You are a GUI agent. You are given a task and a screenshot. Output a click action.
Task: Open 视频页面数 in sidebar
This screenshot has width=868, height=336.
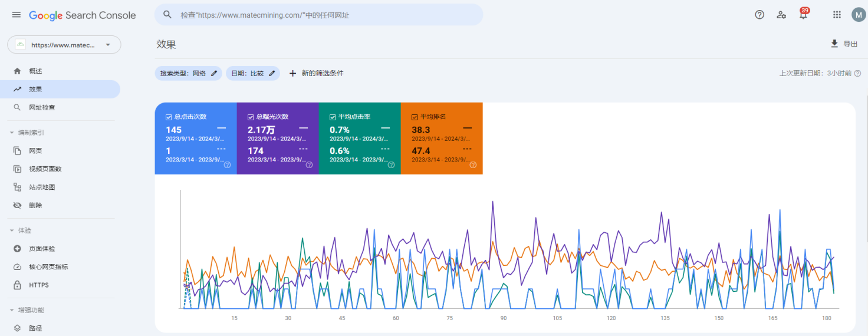60,169
